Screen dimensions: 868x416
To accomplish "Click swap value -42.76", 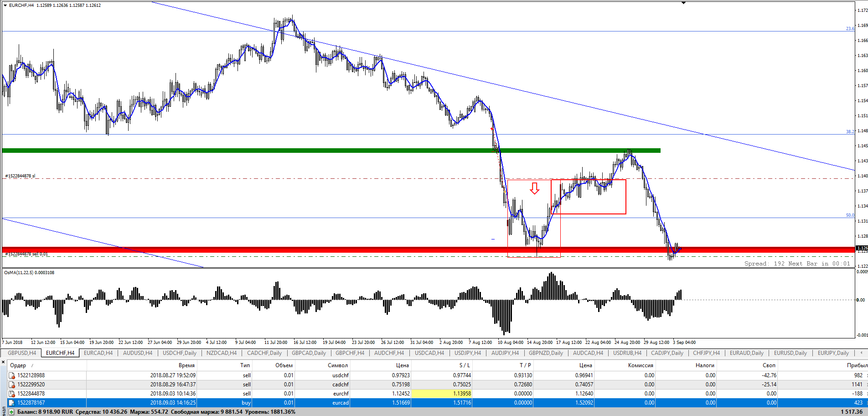I will tap(769, 375).
